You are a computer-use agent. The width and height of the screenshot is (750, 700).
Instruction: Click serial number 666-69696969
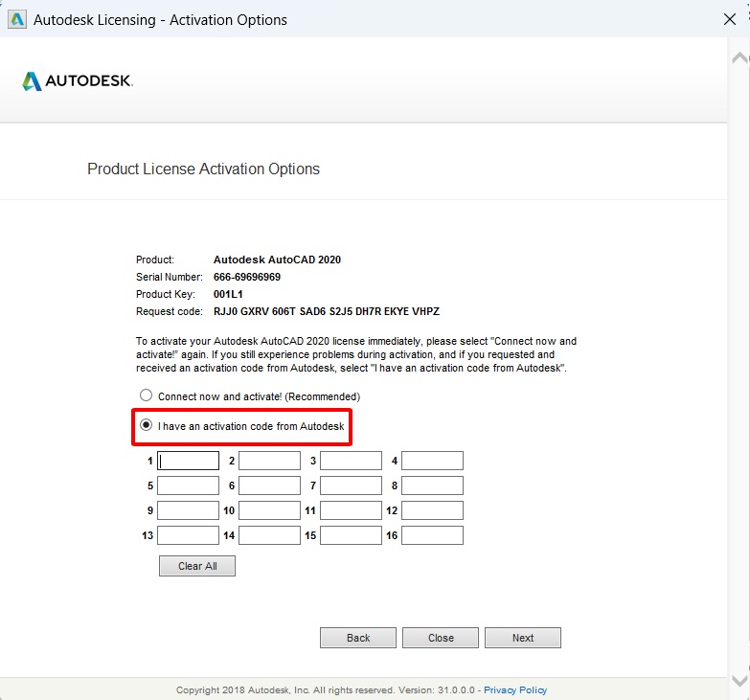coord(247,277)
